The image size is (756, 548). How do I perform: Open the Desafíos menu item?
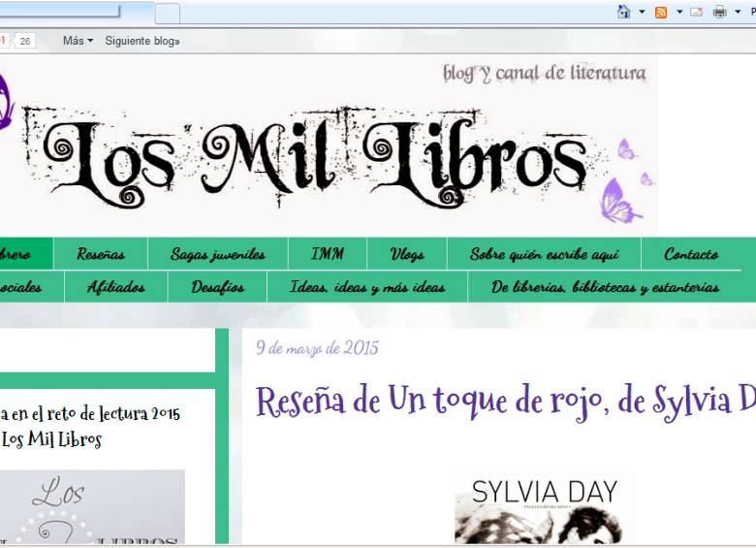click(x=217, y=287)
